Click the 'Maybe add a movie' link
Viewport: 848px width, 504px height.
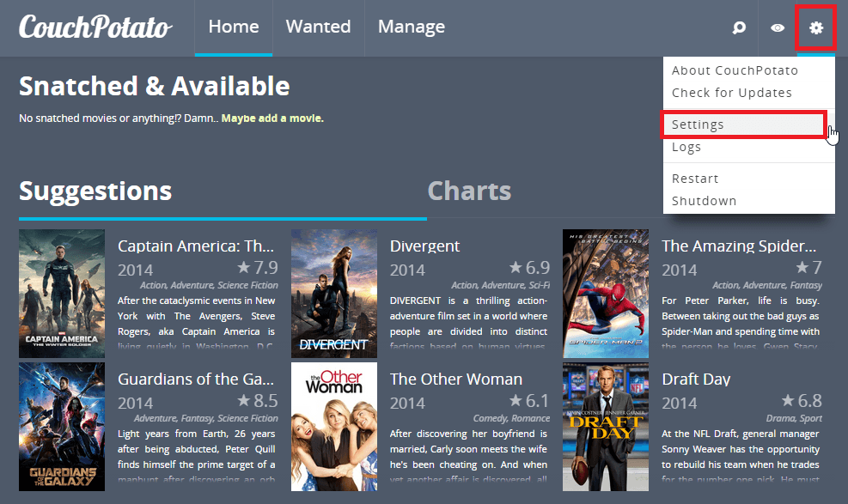[272, 118]
